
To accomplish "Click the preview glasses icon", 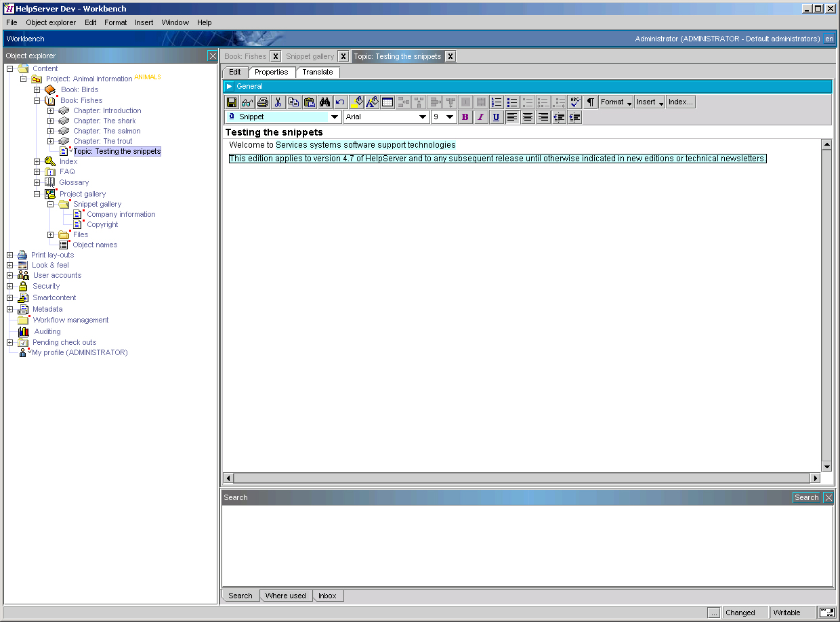I will pos(247,102).
